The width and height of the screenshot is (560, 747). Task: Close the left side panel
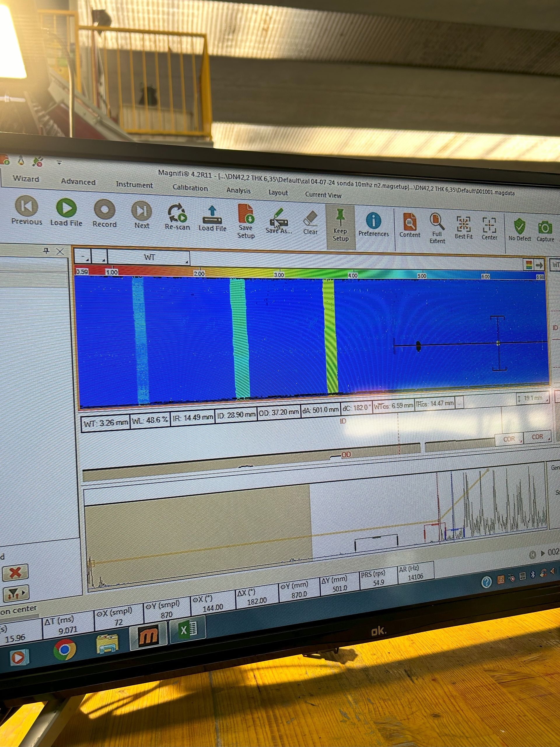[60, 251]
